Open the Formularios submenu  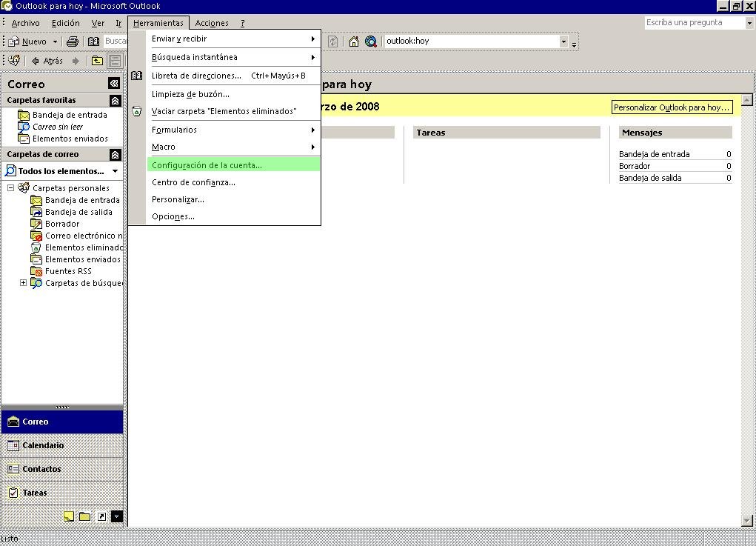tap(233, 130)
